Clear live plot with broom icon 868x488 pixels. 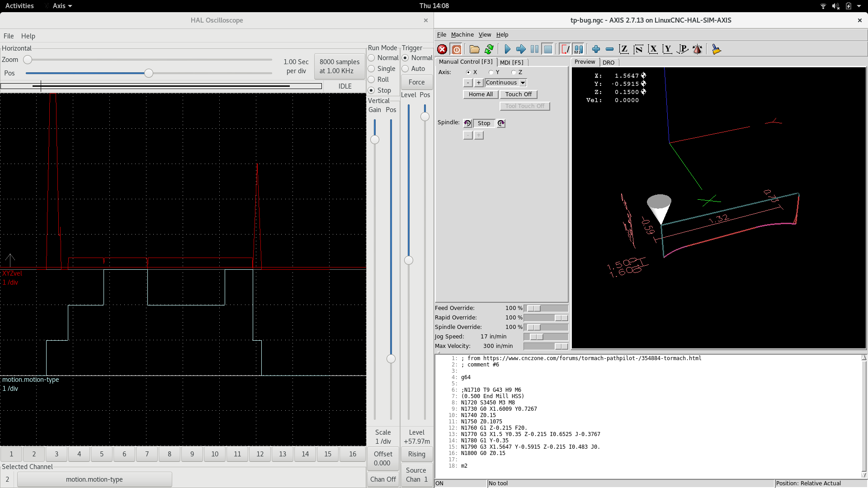pyautogui.click(x=716, y=49)
